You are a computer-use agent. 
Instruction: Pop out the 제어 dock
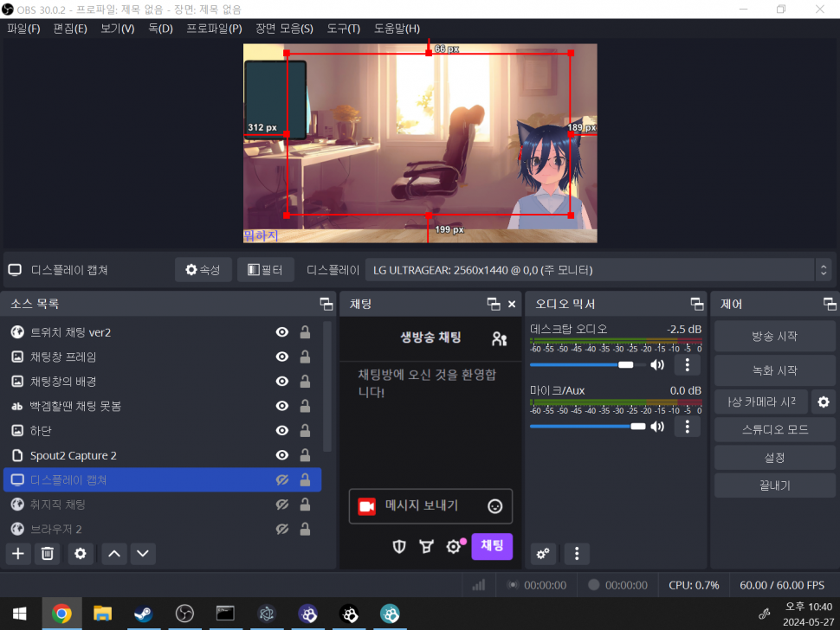click(x=830, y=304)
